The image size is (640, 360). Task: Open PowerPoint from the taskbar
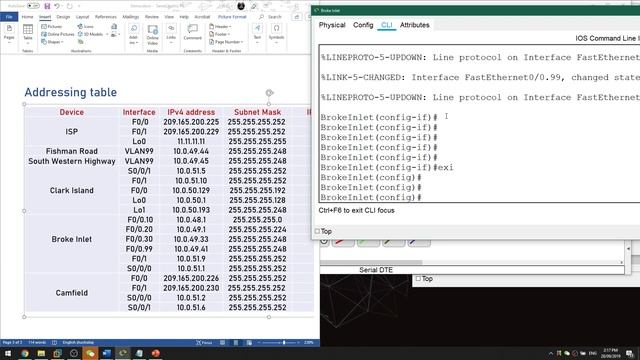156,353
